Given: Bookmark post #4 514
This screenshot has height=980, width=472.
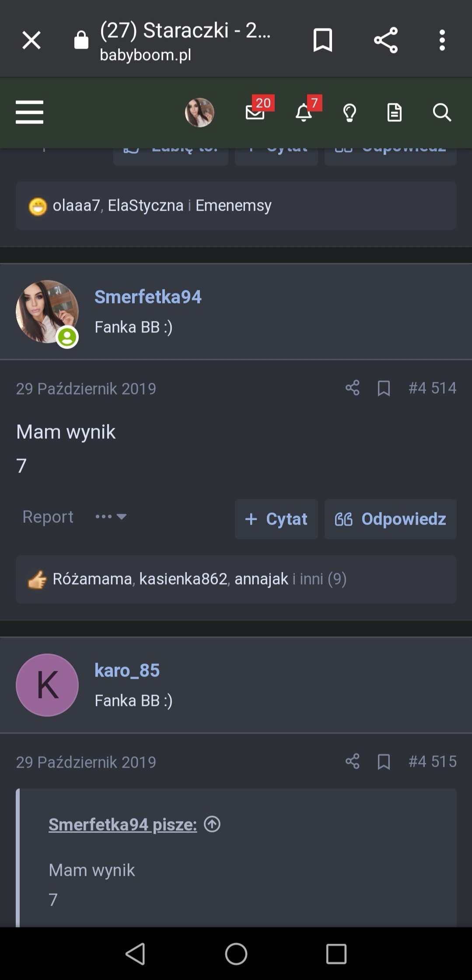Looking at the screenshot, I should tap(384, 388).
